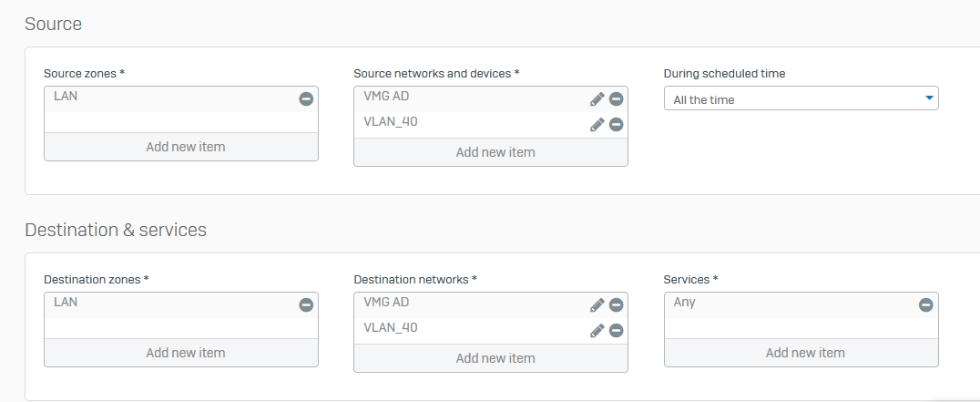Image resolution: width=980 pixels, height=402 pixels.
Task: Edit VLAN_40 in Destination networks
Action: click(x=597, y=330)
